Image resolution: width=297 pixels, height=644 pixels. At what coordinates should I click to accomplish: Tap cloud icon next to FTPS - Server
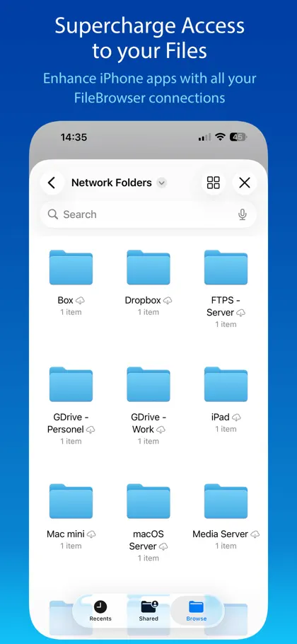(241, 313)
